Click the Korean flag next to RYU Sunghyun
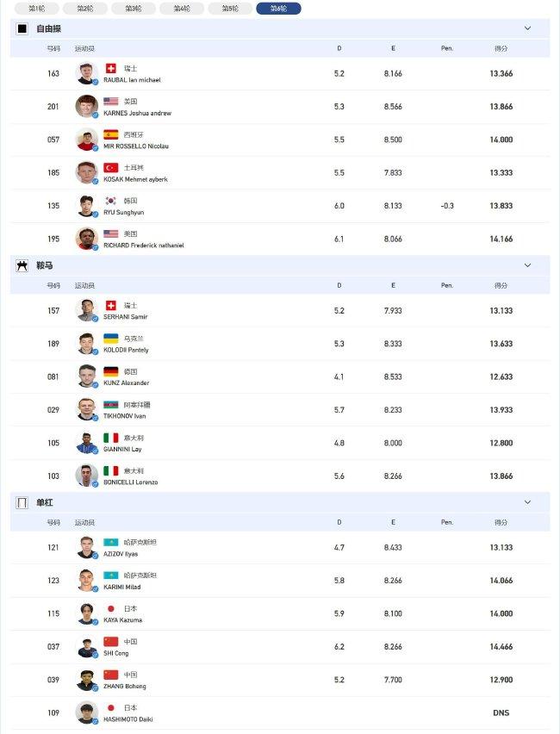Image resolution: width=560 pixels, height=734 pixels. tap(111, 201)
